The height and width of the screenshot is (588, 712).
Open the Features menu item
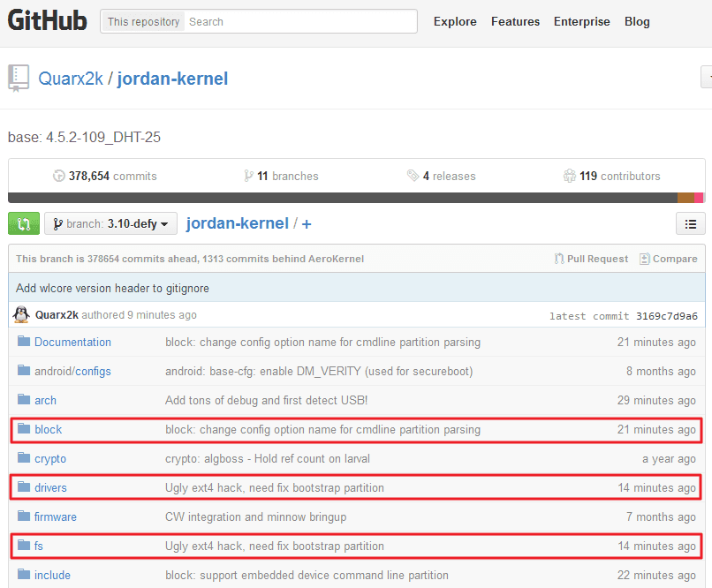click(x=515, y=21)
